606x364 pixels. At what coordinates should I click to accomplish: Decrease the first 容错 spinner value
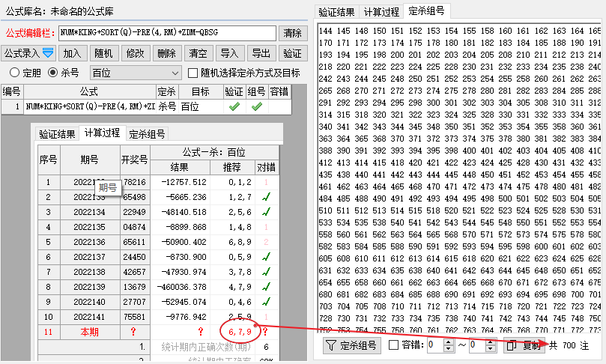[x=448, y=348]
